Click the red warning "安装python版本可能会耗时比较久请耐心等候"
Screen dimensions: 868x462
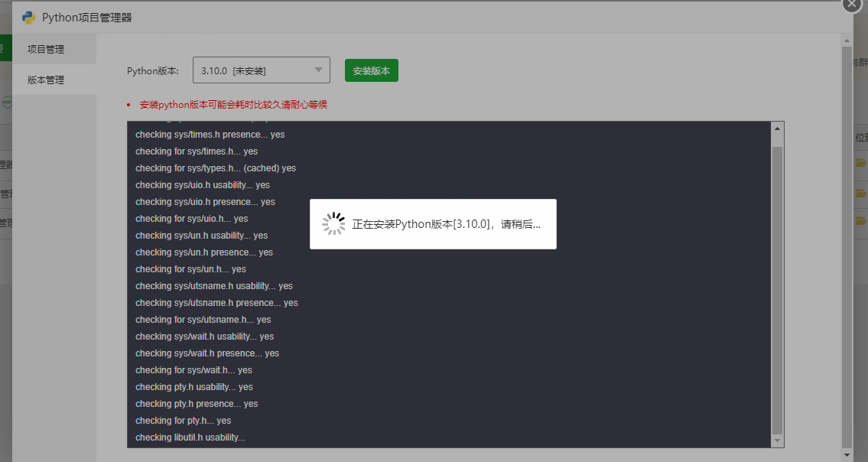(x=233, y=105)
